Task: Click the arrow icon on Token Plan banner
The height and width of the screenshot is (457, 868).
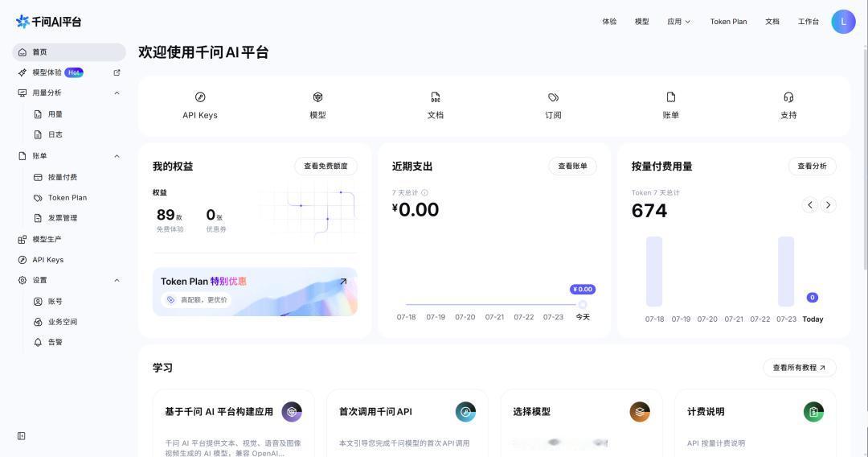Action: [x=343, y=282]
